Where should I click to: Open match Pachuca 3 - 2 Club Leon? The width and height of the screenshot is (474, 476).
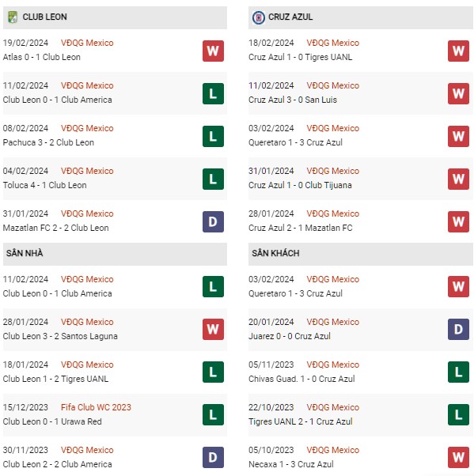(x=48, y=142)
